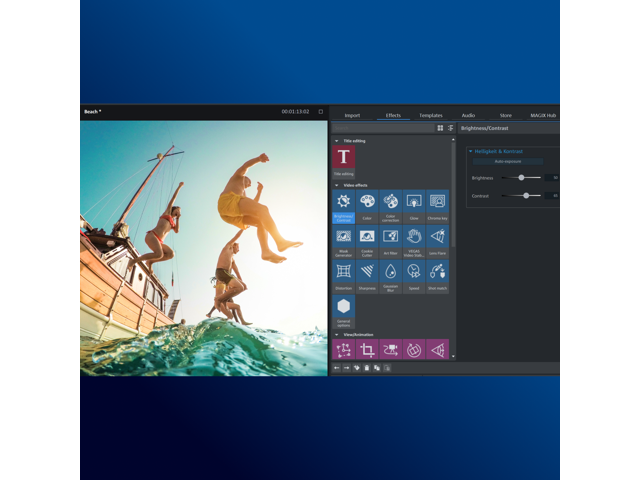Toggle preview monitor fullscreen square button
The width and height of the screenshot is (640, 480).
(321, 112)
